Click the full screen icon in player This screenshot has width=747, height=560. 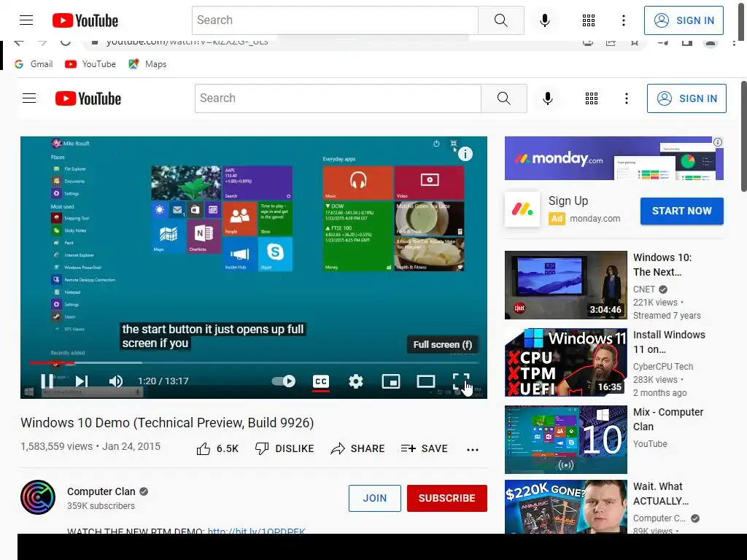coord(461,381)
